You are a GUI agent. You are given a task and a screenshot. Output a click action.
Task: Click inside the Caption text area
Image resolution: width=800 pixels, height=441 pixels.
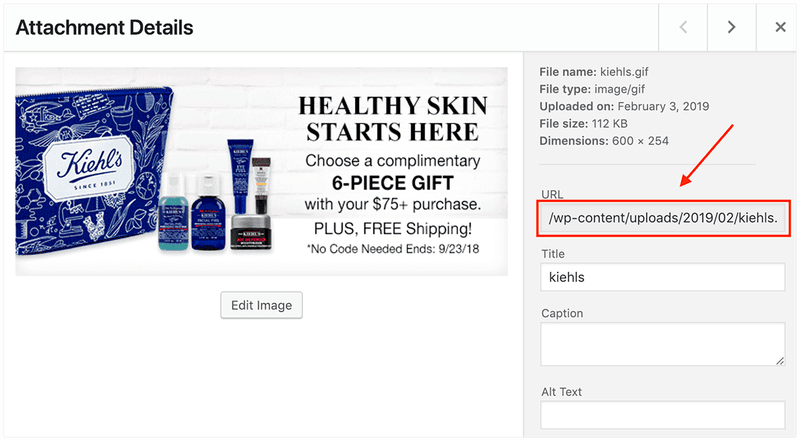coord(663,344)
